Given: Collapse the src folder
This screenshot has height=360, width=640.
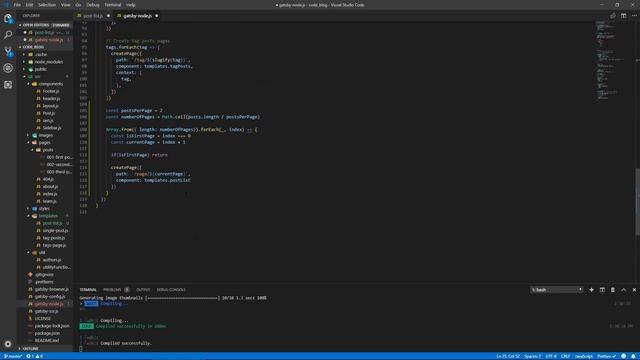Looking at the screenshot, I should coord(37,76).
